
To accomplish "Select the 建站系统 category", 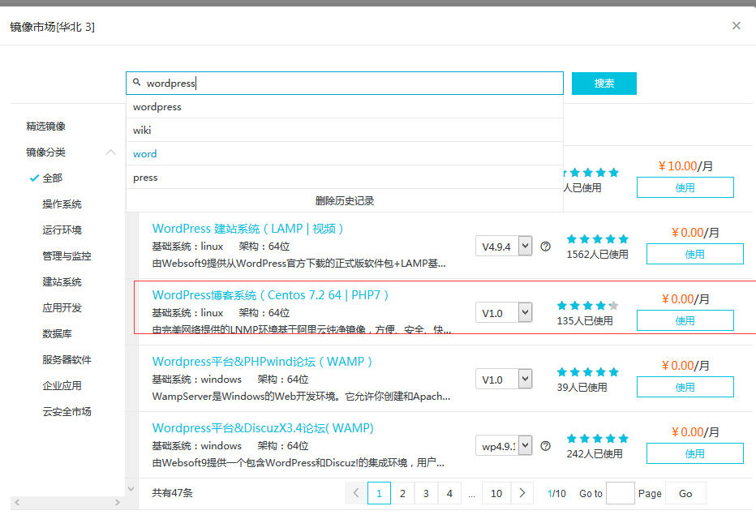I will pos(62,282).
